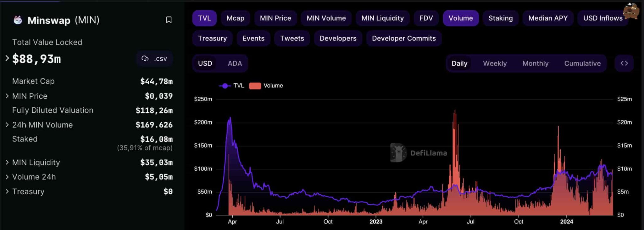
Task: Click the Minswap cat logo icon
Action: [18, 20]
